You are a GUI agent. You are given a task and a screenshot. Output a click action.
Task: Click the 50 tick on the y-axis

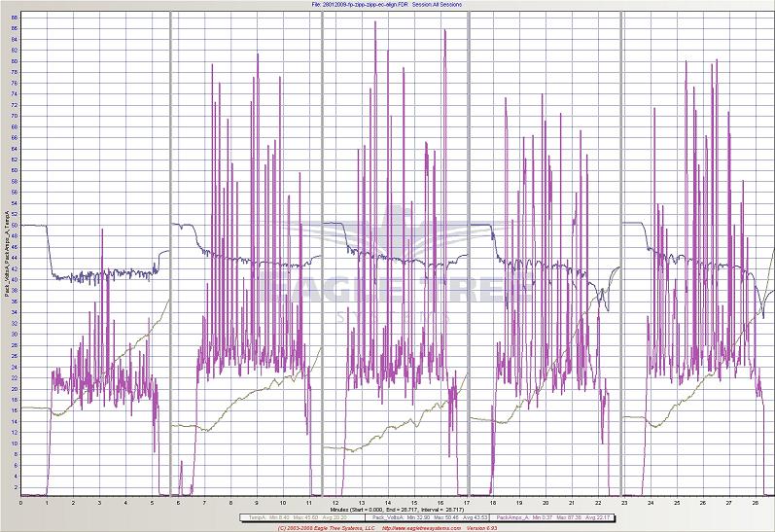coord(14,225)
